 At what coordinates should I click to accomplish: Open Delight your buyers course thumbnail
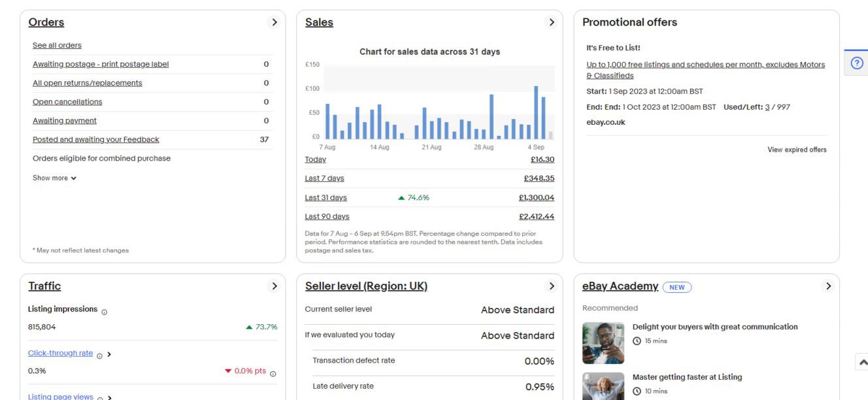point(603,343)
